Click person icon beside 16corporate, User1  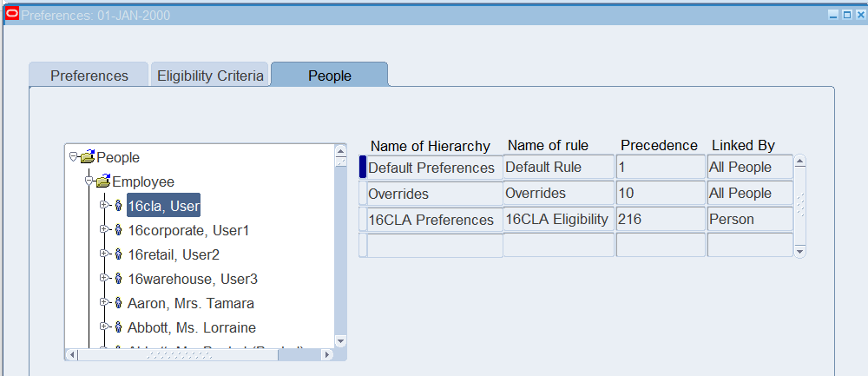tap(118, 230)
